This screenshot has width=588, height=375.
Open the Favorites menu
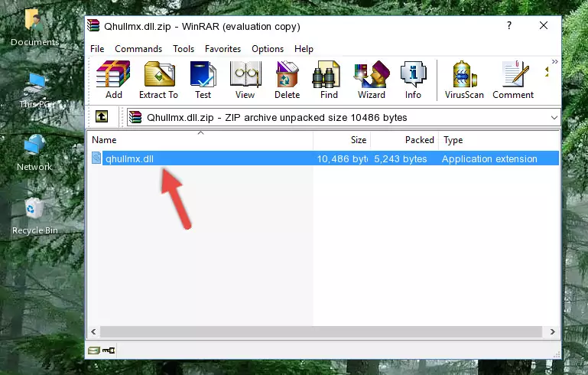(223, 49)
